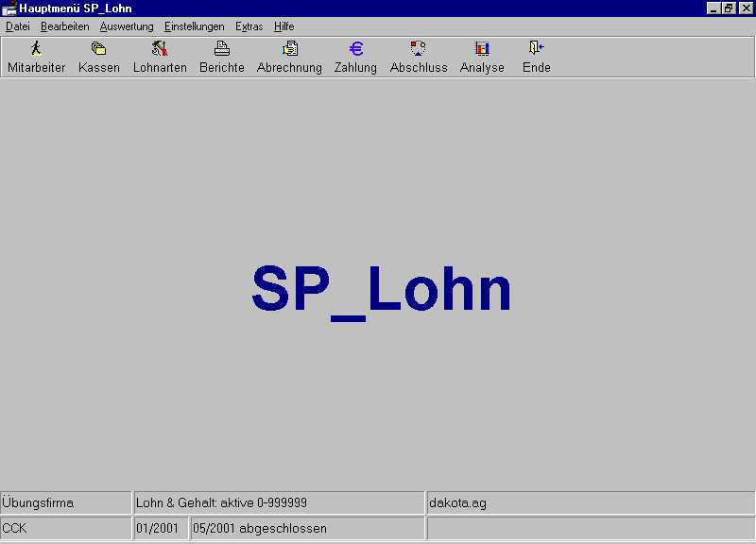Image resolution: width=756 pixels, height=544 pixels.
Task: Open the Bearbeiten menu
Action: pos(64,26)
